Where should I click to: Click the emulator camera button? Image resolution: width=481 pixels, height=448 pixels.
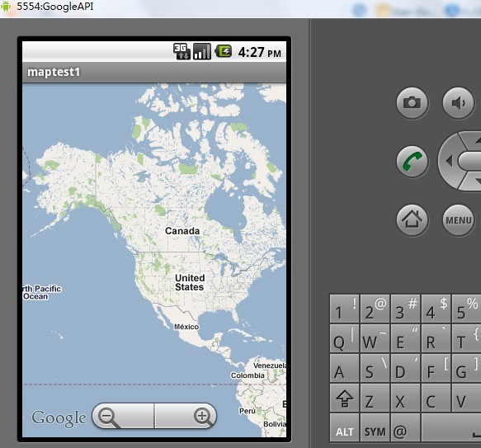point(412,103)
